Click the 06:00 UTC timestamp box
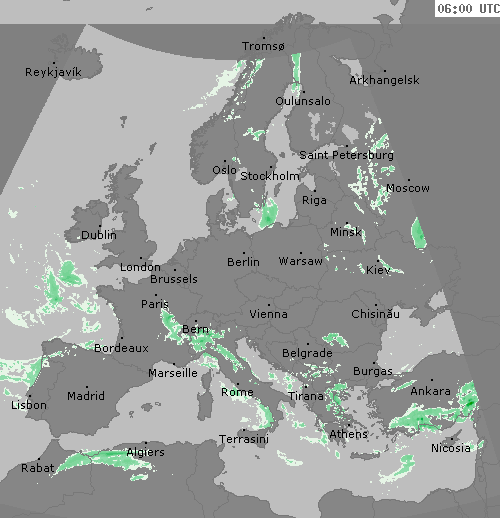This screenshot has height=518, width=500. (x=467, y=8)
